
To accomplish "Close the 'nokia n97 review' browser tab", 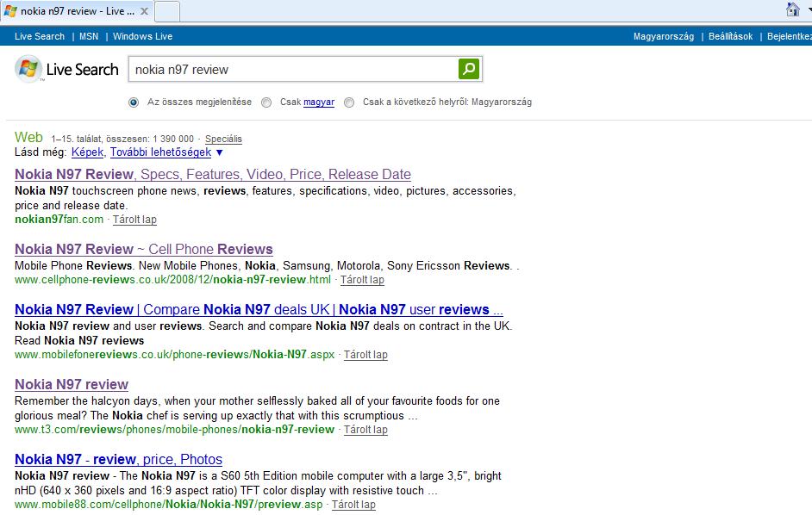I will coord(145,11).
